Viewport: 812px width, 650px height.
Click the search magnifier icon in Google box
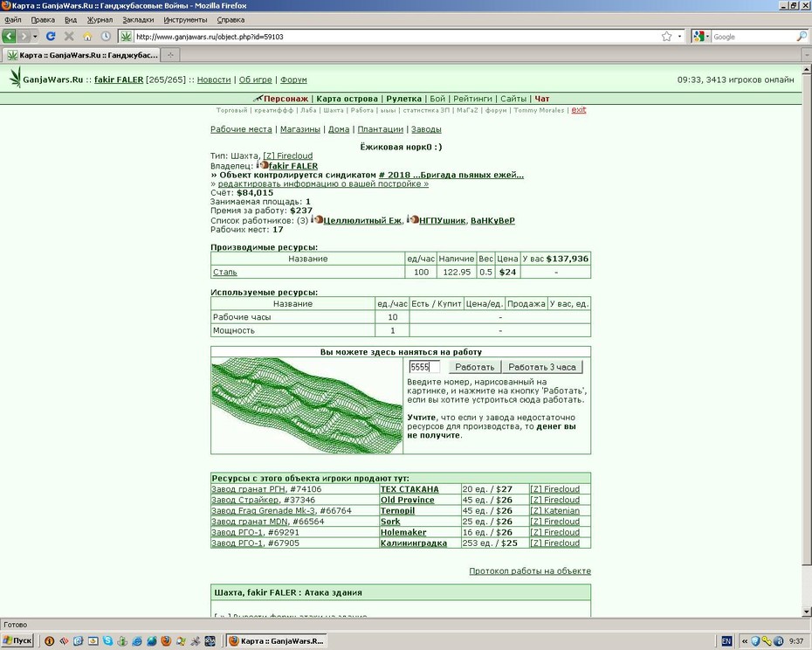pyautogui.click(x=802, y=37)
